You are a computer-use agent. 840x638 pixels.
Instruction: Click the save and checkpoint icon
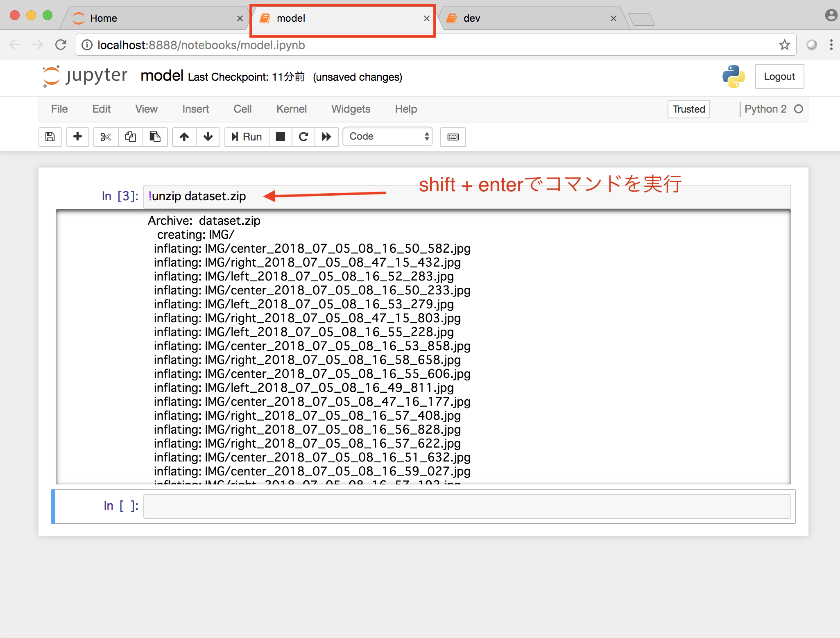tap(50, 137)
